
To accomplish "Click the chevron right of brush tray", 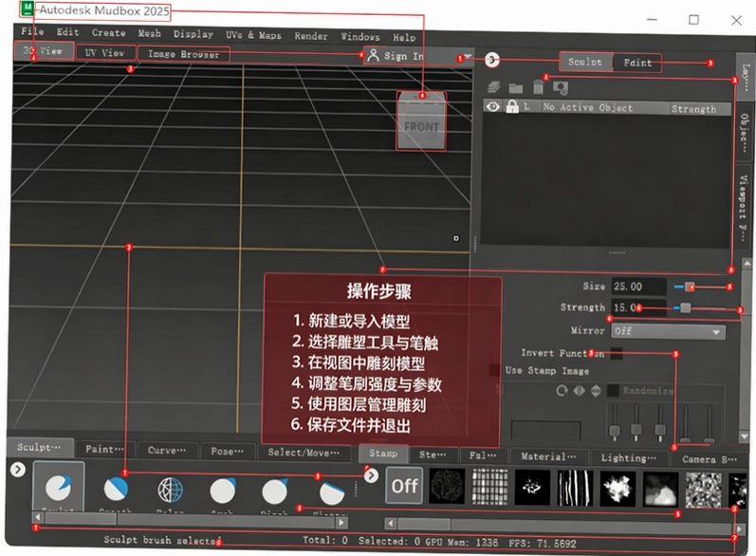I will pyautogui.click(x=371, y=476).
